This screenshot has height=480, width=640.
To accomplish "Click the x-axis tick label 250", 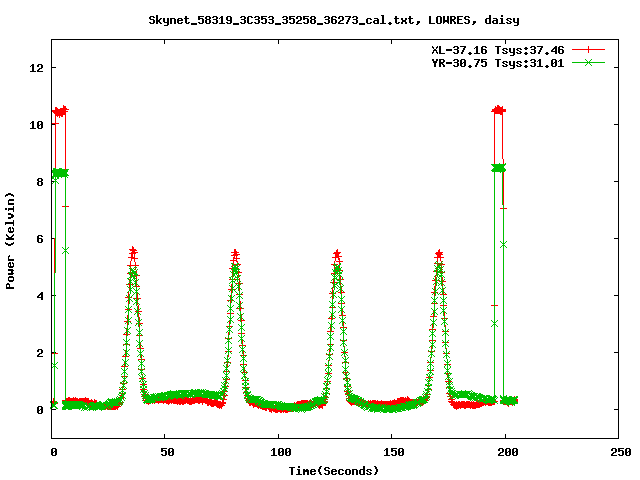I will [x=618, y=452].
